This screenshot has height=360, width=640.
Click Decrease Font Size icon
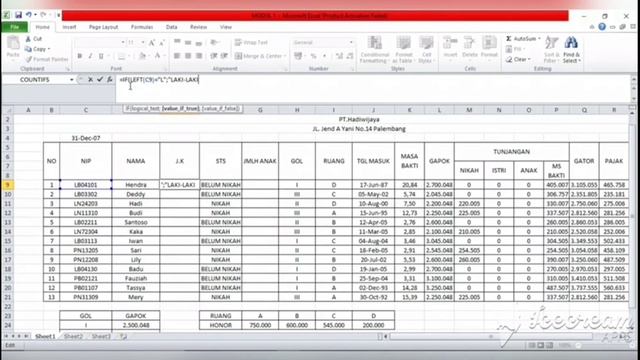pos(162,42)
